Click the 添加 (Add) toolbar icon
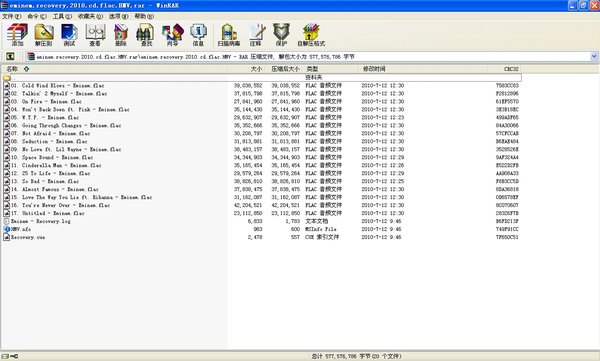 click(x=17, y=34)
